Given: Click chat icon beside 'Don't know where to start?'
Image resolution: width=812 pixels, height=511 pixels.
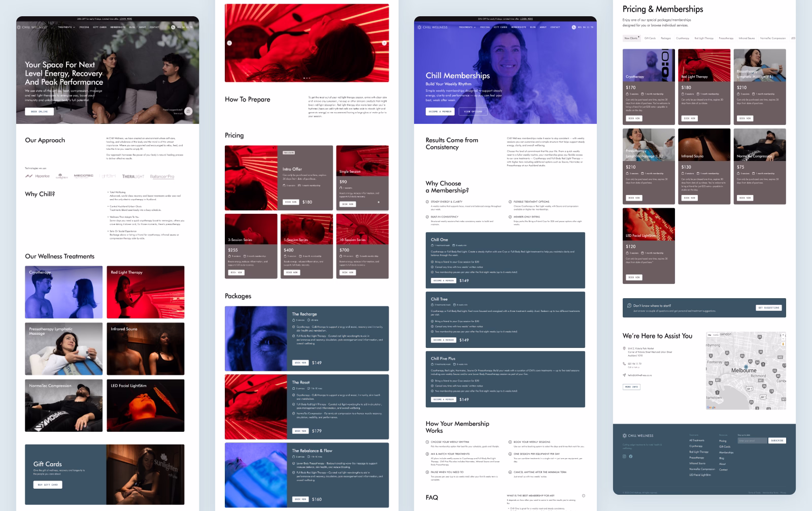Looking at the screenshot, I should (629, 306).
